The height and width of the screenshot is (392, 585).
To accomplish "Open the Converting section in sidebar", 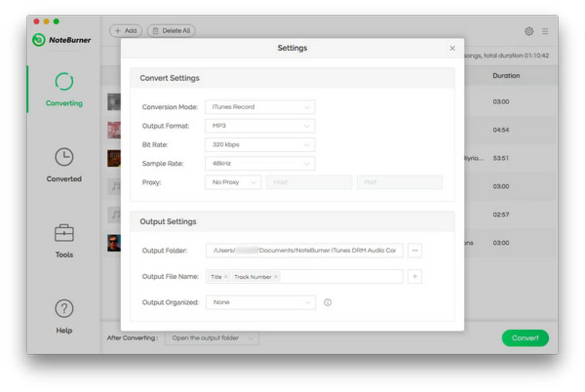I will click(64, 90).
